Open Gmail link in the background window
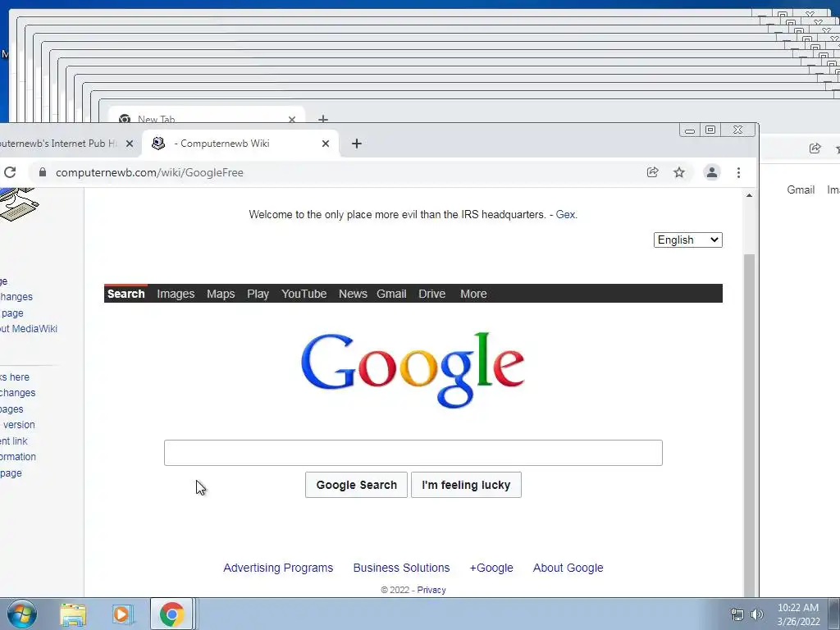Viewport: 840px width, 630px height. click(801, 189)
